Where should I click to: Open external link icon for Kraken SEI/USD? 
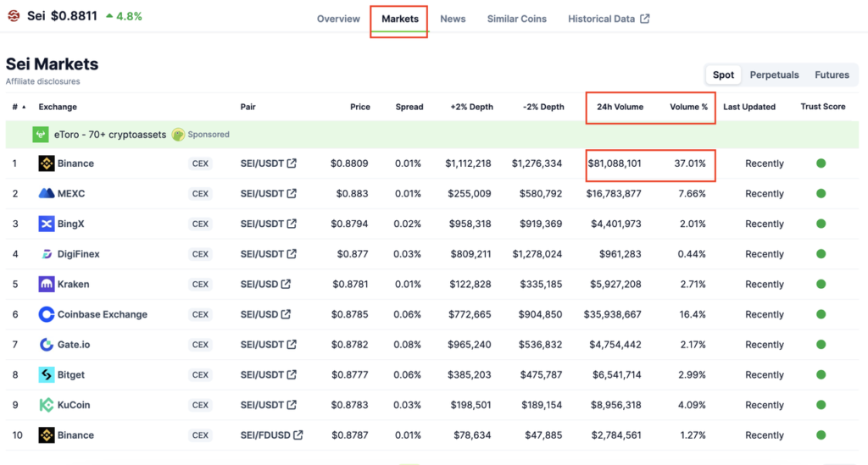click(x=286, y=284)
